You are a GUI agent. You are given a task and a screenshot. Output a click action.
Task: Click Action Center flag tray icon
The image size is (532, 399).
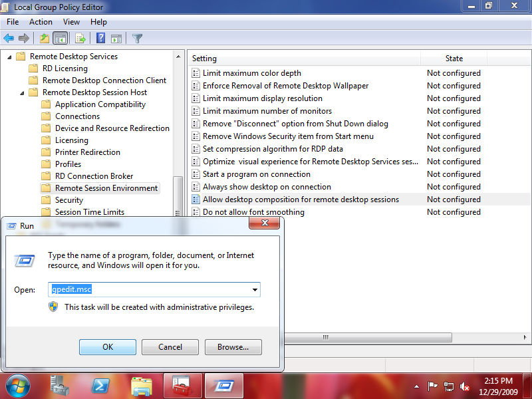pos(433,386)
